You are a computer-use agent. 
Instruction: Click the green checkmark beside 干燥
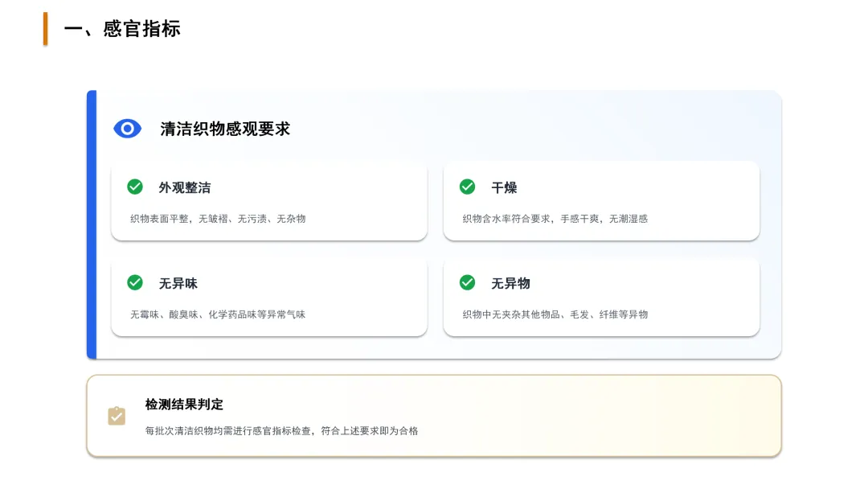coord(467,187)
